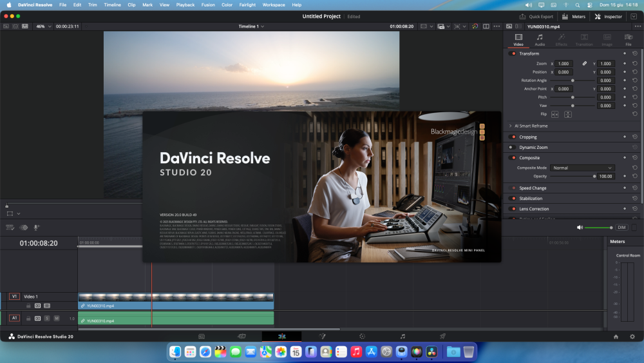Solo the A1 audio track
This screenshot has width=644, height=363.
(x=47, y=319)
